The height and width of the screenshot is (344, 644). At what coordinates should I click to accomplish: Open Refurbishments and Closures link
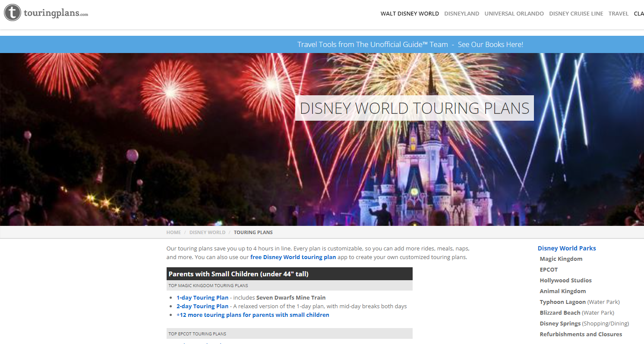[x=581, y=335]
